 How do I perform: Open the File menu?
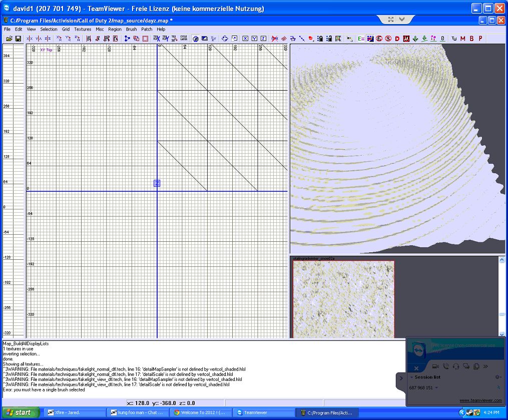(x=7, y=29)
